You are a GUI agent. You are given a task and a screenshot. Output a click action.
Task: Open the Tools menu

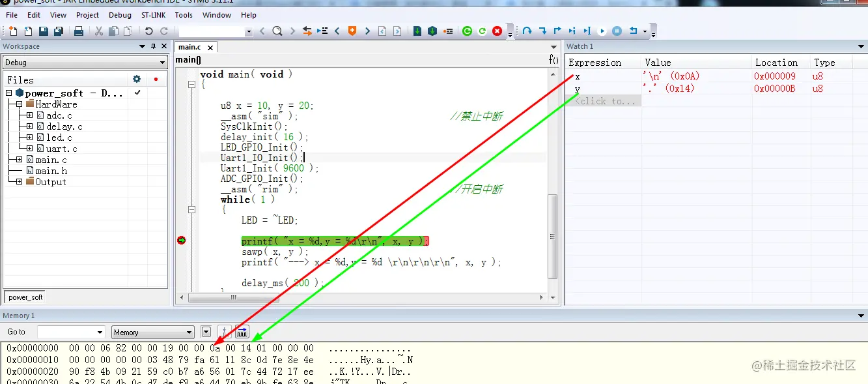pyautogui.click(x=184, y=15)
